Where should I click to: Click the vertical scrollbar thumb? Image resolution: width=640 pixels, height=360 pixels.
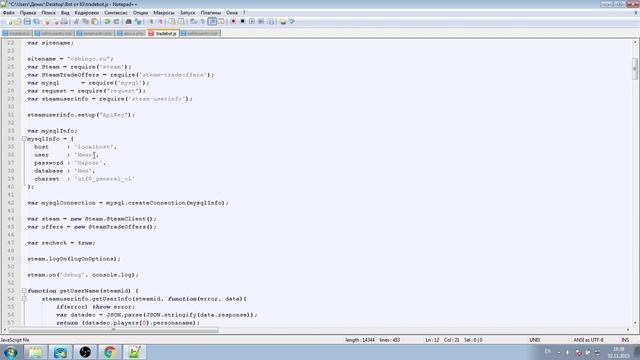click(635, 68)
